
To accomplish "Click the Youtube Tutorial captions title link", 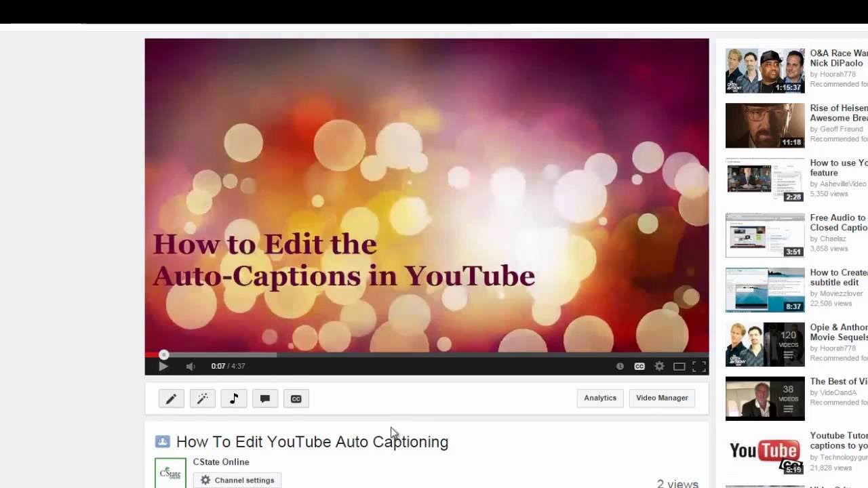I will (839, 441).
